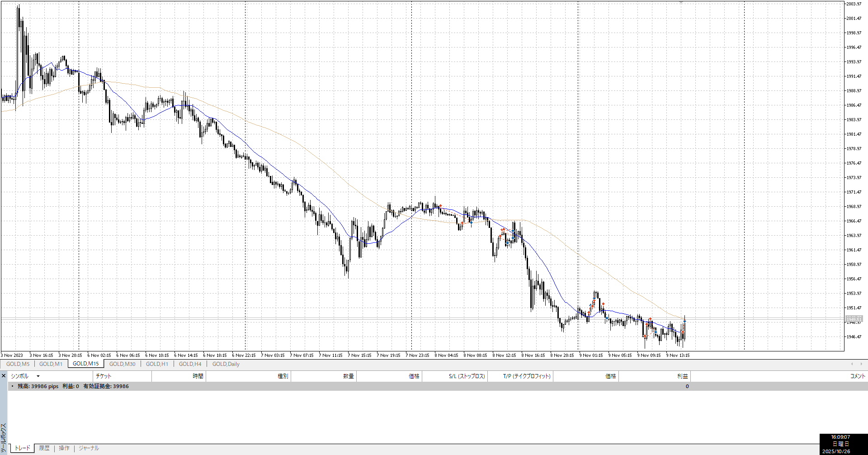868x455 pixels.
Task: Click the system clock showing 16:09:07
Action: click(x=840, y=437)
